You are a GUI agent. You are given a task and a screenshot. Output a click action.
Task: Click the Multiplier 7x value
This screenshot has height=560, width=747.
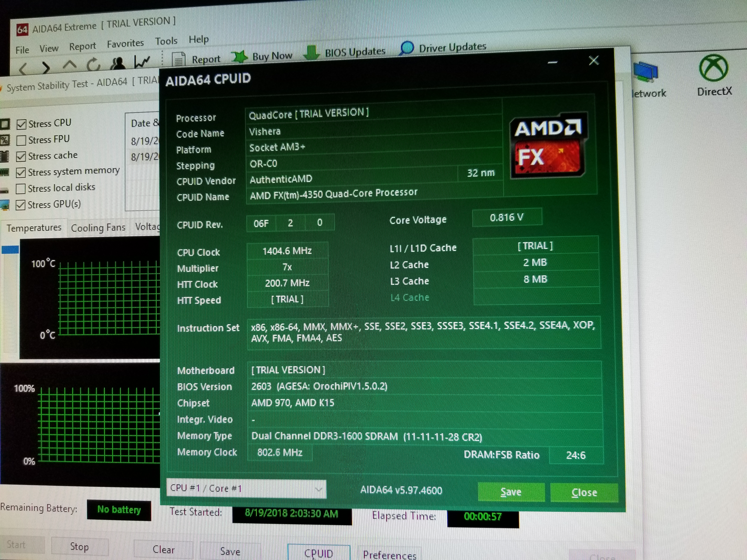click(x=287, y=267)
